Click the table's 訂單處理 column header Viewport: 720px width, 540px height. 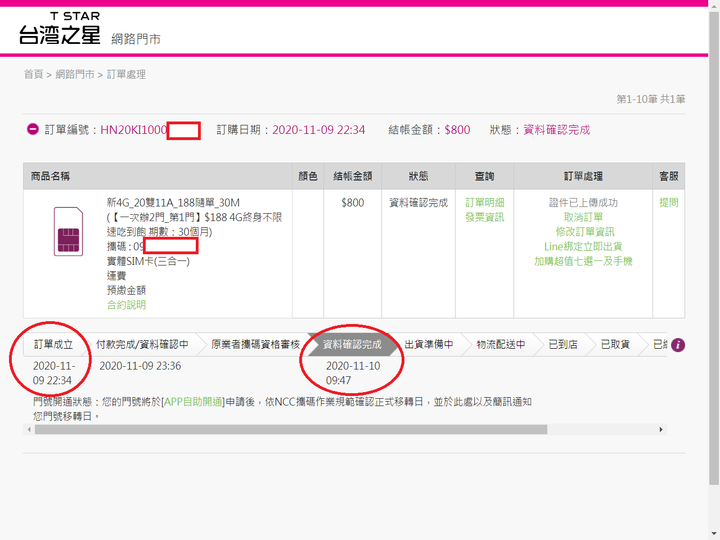[x=583, y=176]
